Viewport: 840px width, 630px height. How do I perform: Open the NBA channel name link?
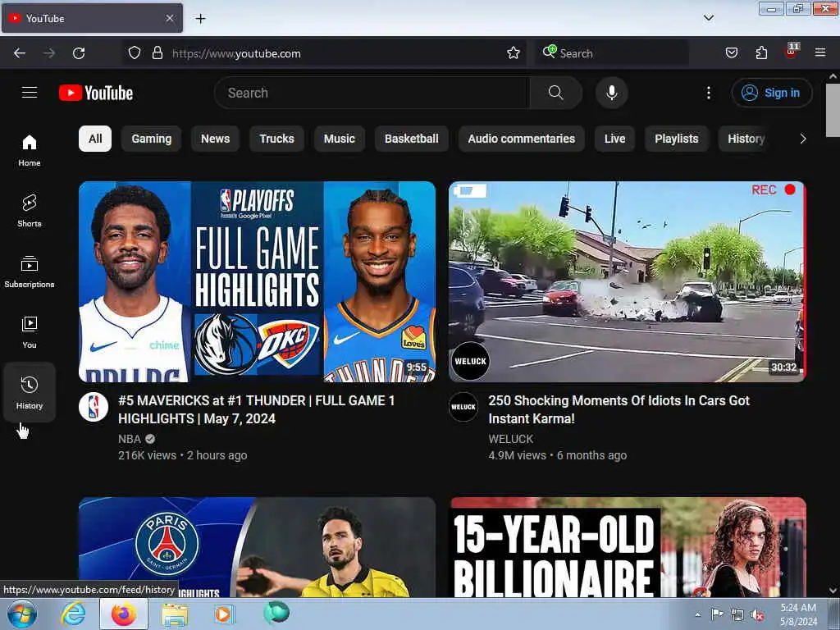click(130, 439)
